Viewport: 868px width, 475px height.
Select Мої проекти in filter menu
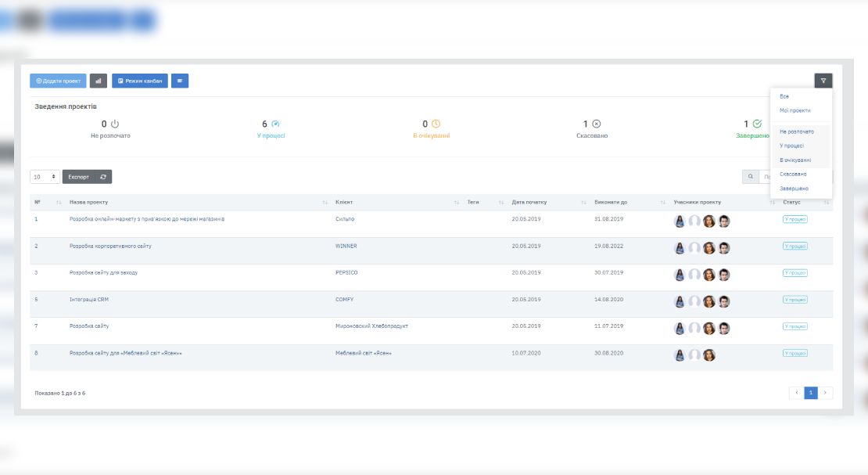(794, 110)
